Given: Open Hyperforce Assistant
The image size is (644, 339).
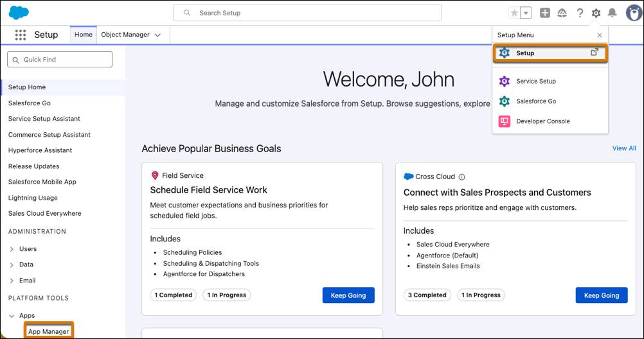Looking at the screenshot, I should 40,150.
